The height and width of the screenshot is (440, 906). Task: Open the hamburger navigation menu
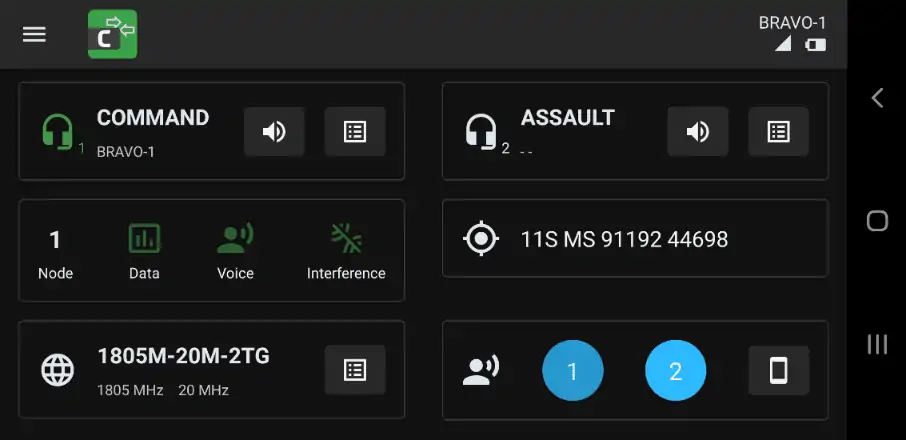(34, 35)
